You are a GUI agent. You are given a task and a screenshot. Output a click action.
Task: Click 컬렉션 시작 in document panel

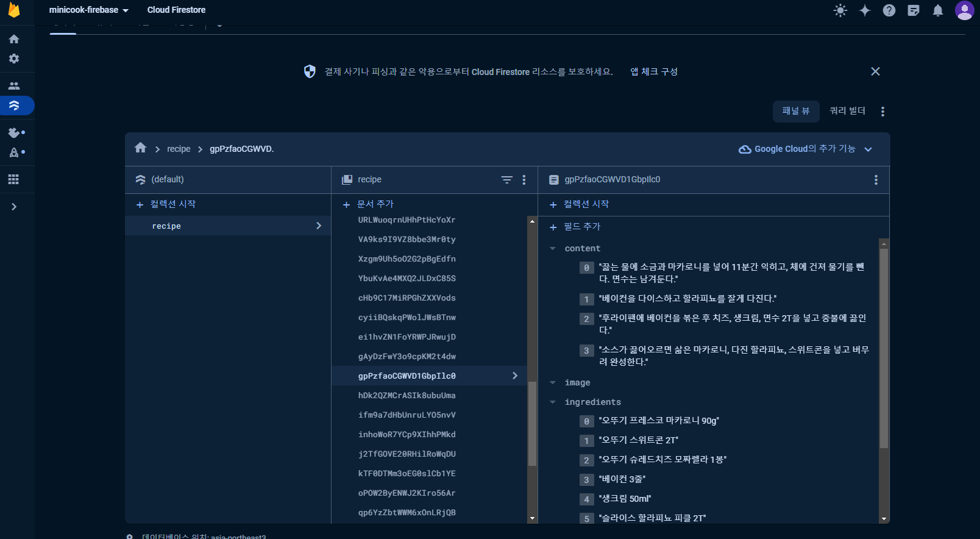(x=579, y=204)
